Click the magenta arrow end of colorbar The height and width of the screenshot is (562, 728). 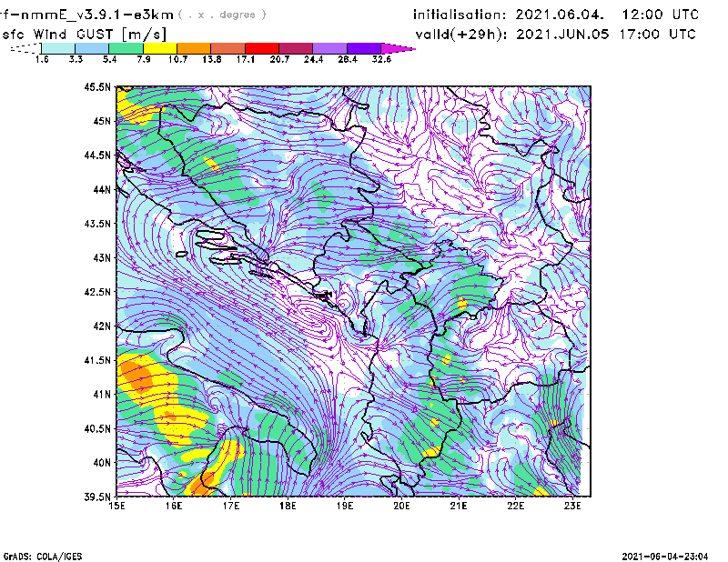398,48
